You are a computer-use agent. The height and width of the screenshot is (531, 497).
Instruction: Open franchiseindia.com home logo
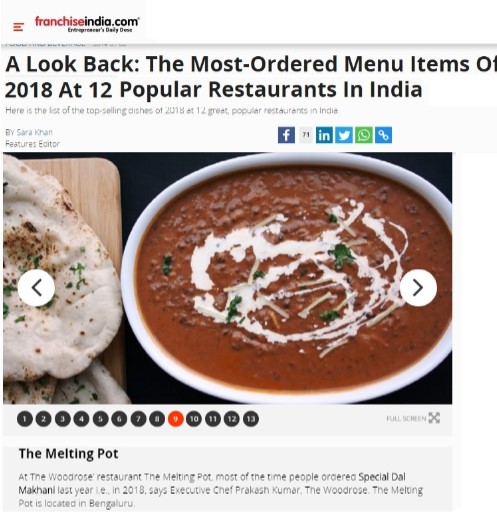point(87,24)
